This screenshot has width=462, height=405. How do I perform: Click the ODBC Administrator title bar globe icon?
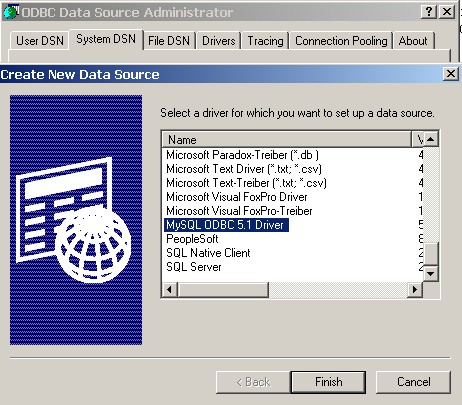[x=11, y=12]
